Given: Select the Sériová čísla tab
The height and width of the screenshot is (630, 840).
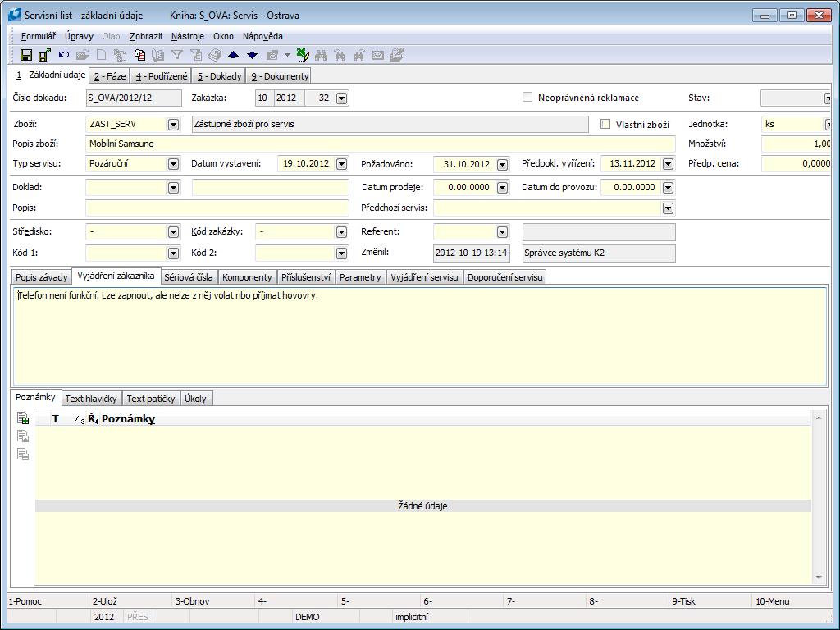Looking at the screenshot, I should point(189,277).
